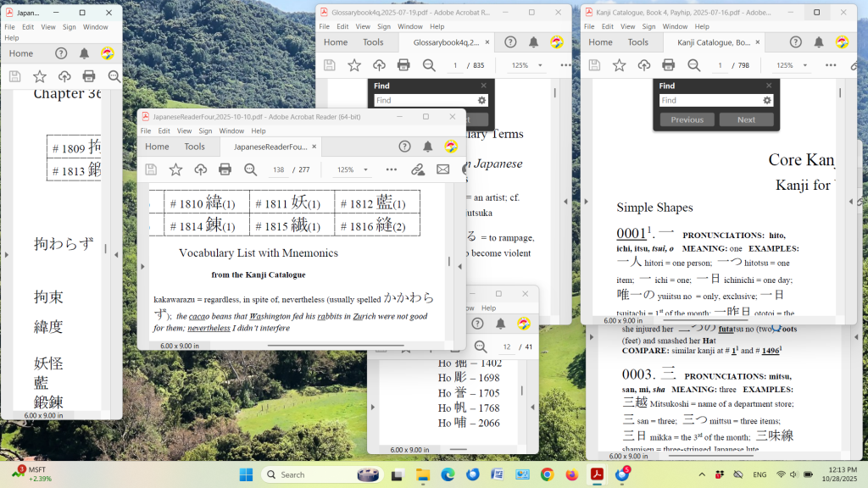868x488 pixels.
Task: Click the Next button in the Find panel
Action: 746,119
